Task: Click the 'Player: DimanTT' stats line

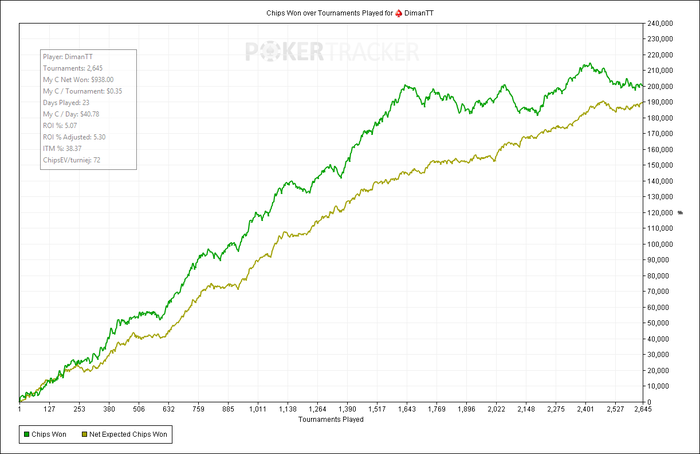Action: [x=68, y=57]
